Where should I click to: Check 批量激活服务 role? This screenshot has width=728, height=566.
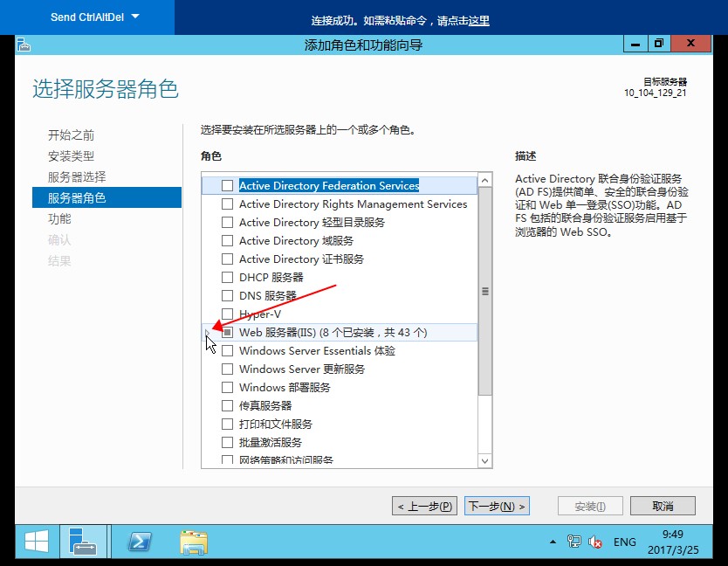[x=227, y=442]
